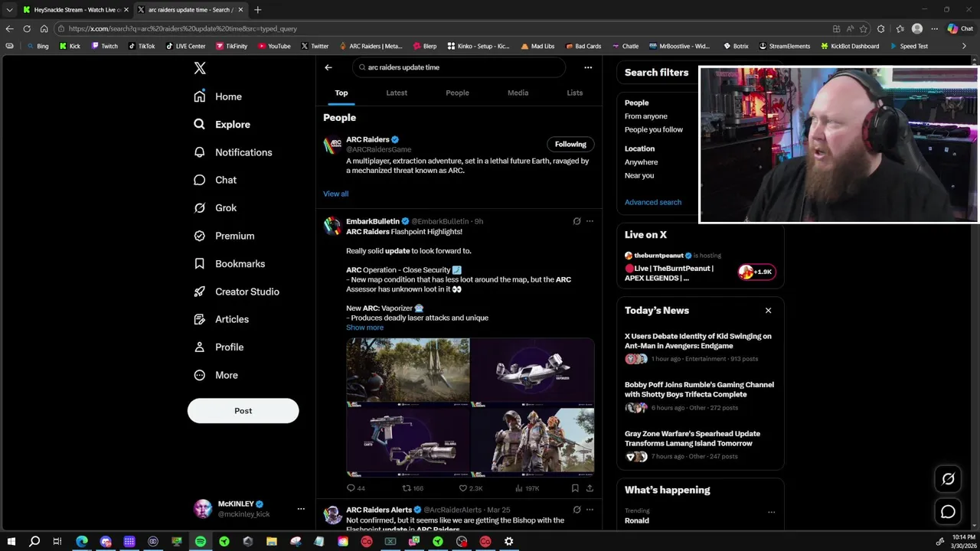This screenshot has width=980, height=551.
Task: Select the Top tab
Action: coord(341,93)
